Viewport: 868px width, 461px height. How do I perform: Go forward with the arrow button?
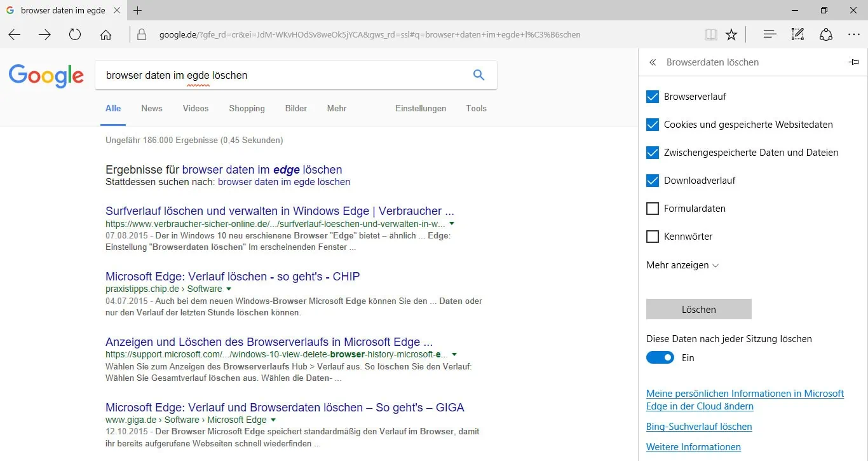[x=44, y=35]
